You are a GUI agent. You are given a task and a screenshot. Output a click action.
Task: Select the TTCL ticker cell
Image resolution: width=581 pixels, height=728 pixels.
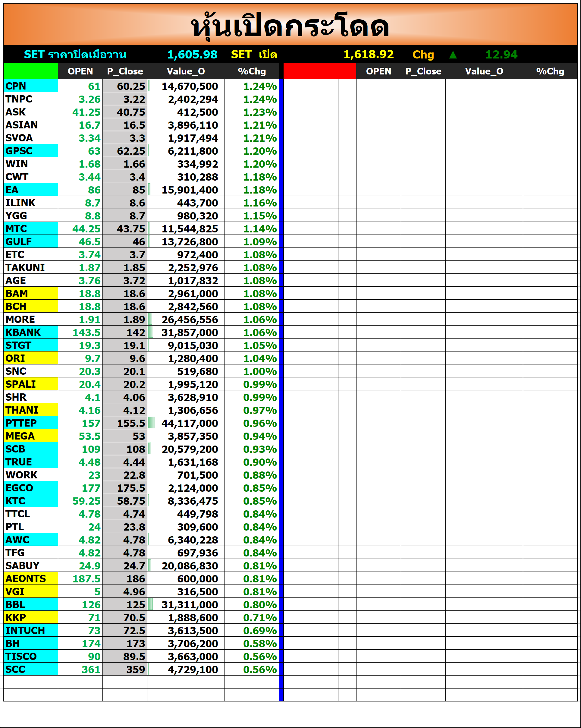31,514
